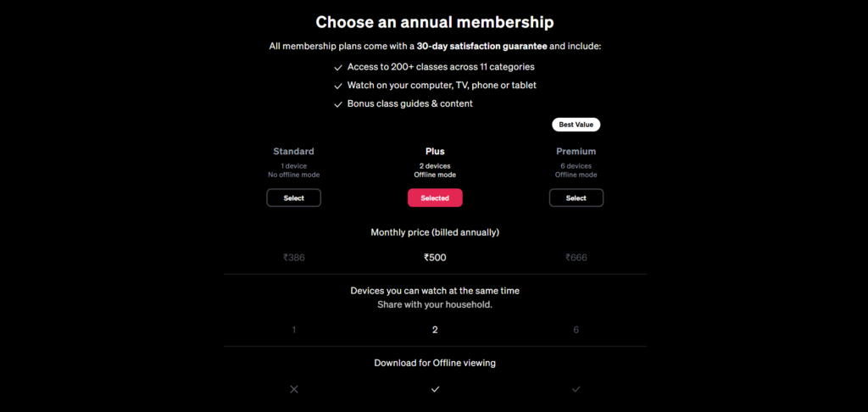Click the Premium plan heading
Viewport: 868px width, 412px height.
click(x=576, y=151)
